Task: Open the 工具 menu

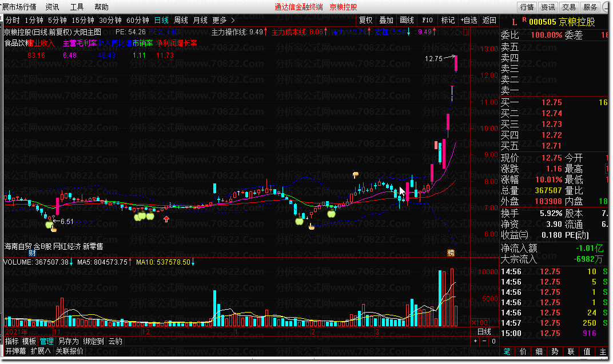Action: [77, 7]
